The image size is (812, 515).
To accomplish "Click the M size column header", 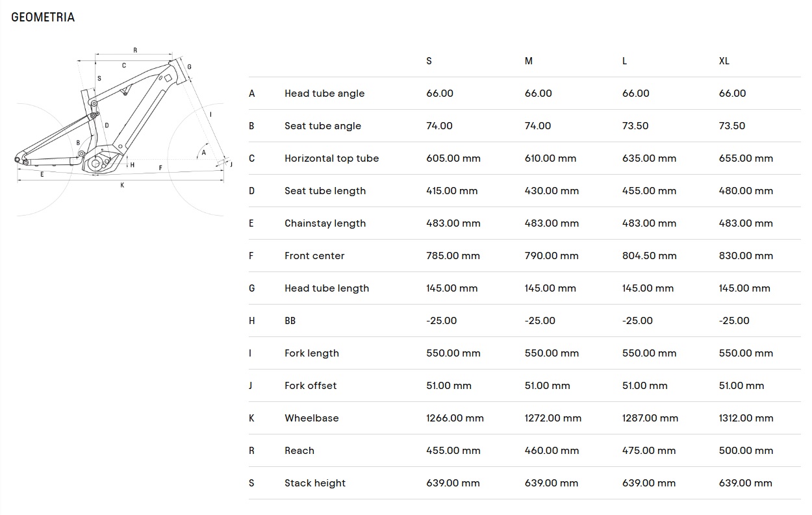I will click(529, 61).
